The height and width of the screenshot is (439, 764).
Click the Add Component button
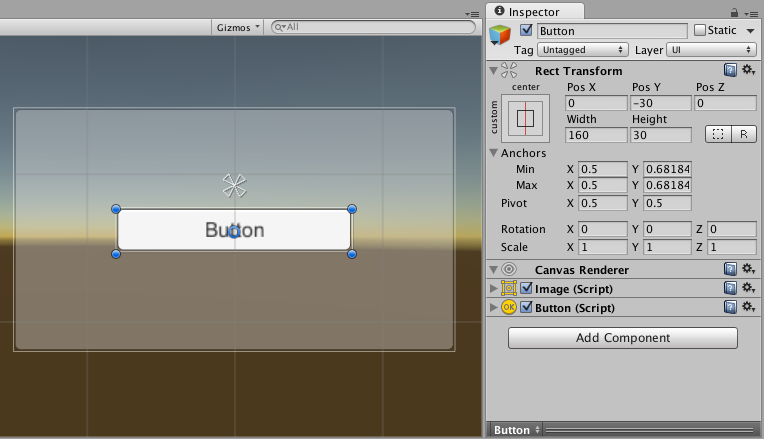pyautogui.click(x=623, y=338)
